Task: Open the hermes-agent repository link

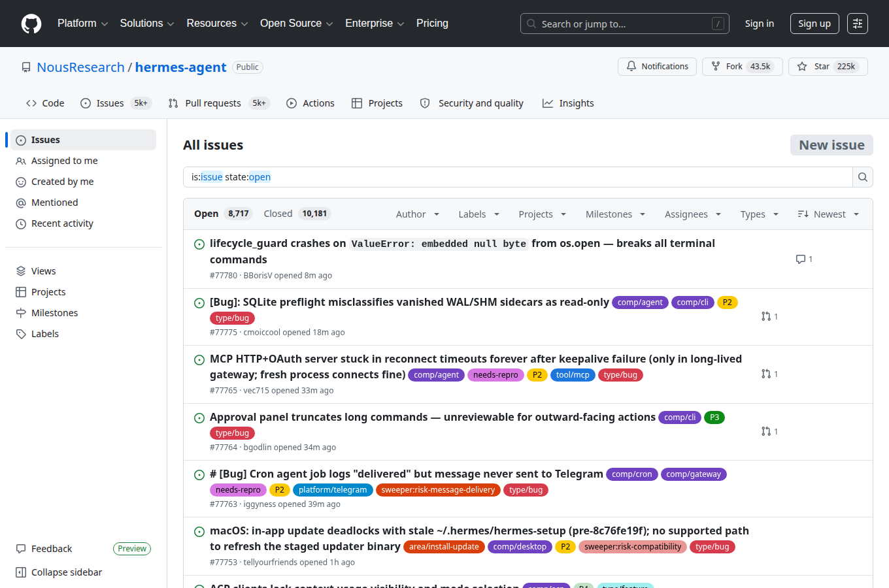Action: pyautogui.click(x=181, y=67)
